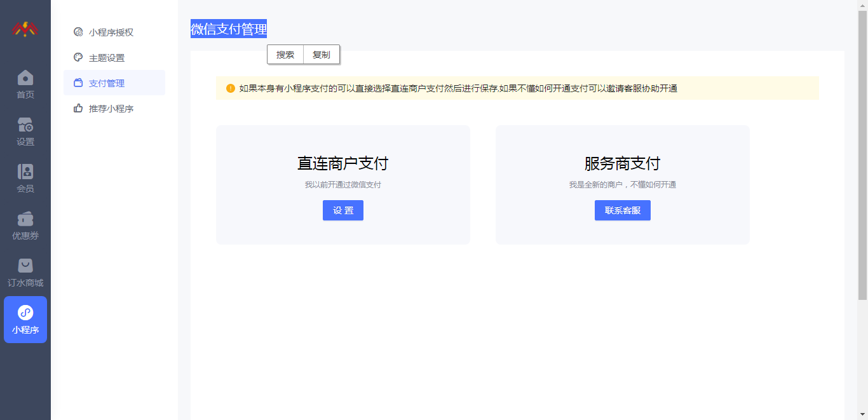This screenshot has height=420, width=868.
Task: Click the 推荐小程序 thumbs-up icon
Action: click(x=78, y=109)
